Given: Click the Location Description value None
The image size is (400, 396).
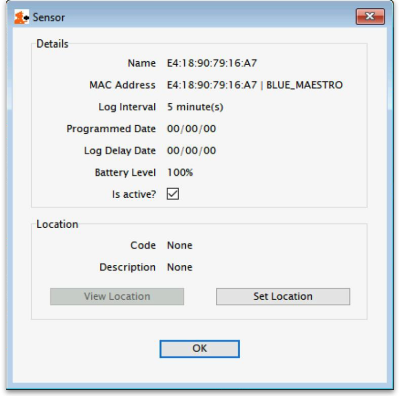Looking at the screenshot, I should point(180,267).
